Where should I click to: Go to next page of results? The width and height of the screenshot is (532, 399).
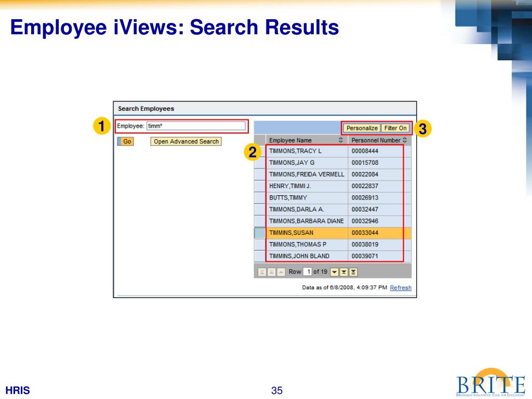pos(344,272)
